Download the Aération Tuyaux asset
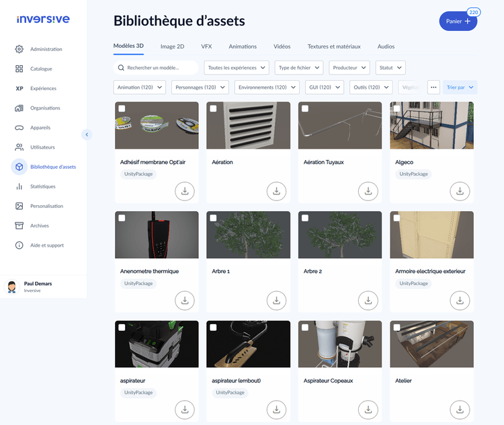Viewport: 504px width, 425px height. coord(368,192)
